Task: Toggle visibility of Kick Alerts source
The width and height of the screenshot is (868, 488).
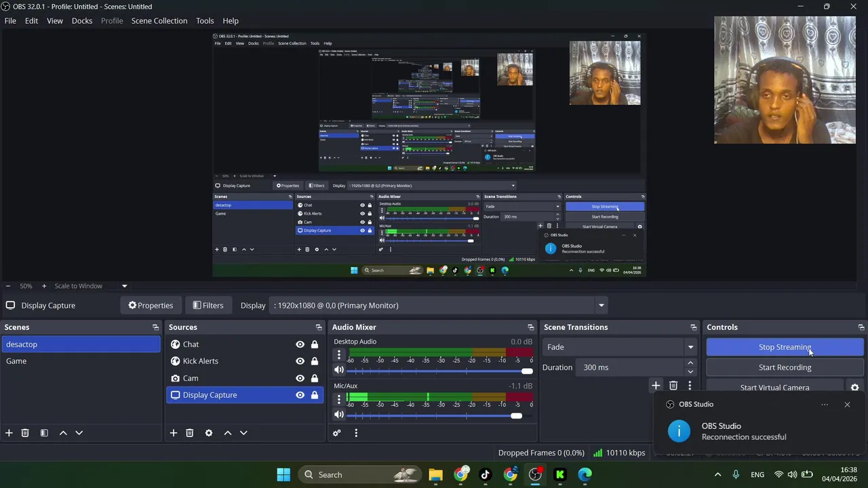Action: click(x=300, y=361)
